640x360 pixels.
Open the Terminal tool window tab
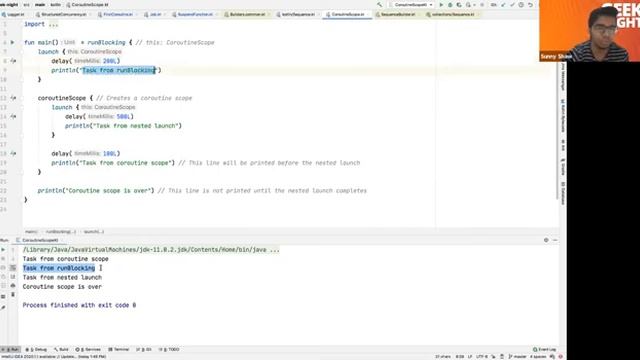tap(119, 349)
